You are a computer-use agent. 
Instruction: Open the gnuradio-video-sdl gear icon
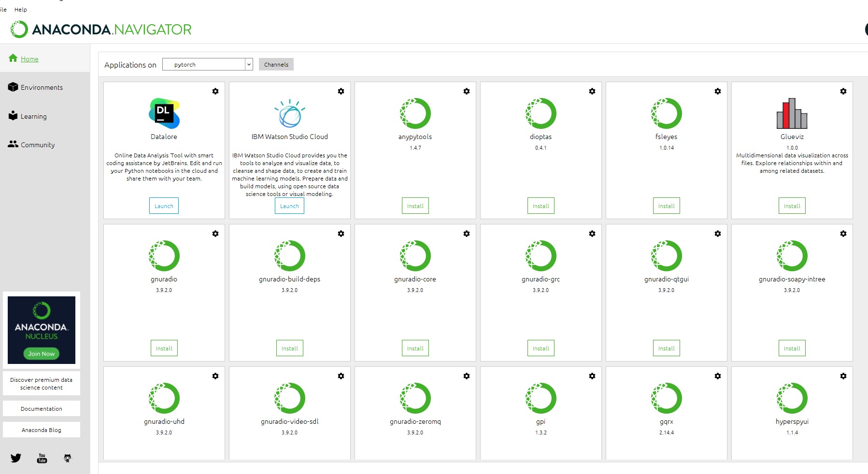[x=341, y=376]
